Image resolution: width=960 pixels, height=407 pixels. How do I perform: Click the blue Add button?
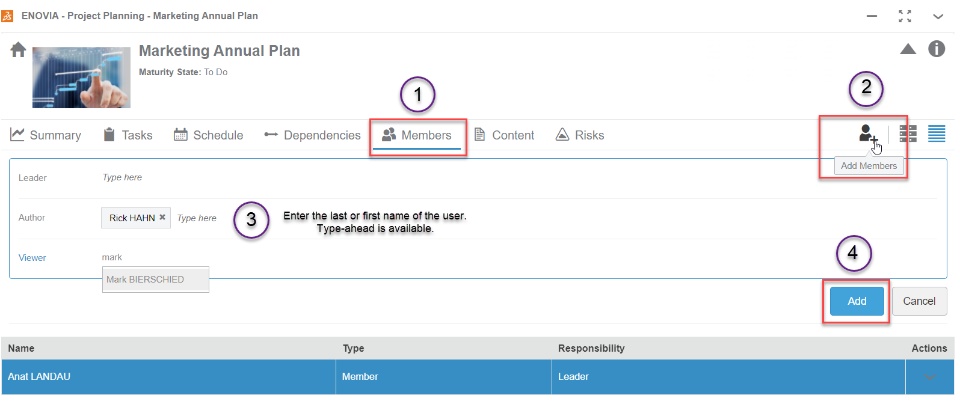click(856, 301)
